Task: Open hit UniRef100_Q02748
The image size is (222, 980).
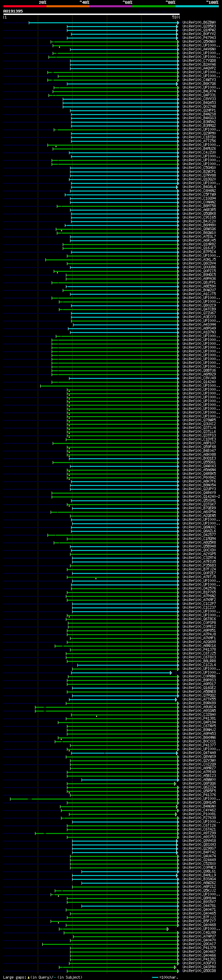Action: tap(199, 106)
